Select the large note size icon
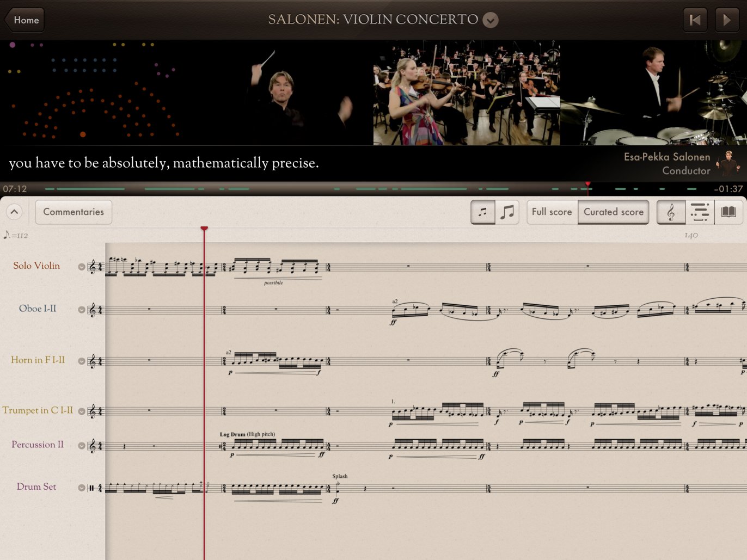The height and width of the screenshot is (560, 747). coord(508,212)
